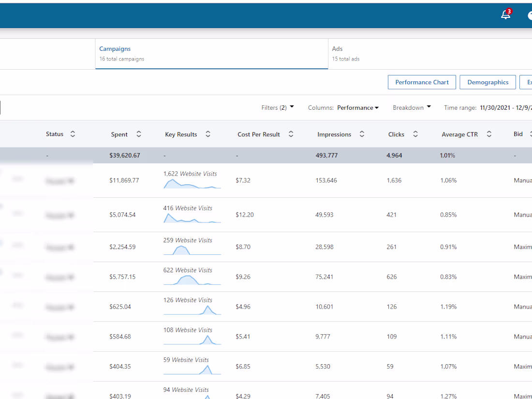Image resolution: width=532 pixels, height=399 pixels.
Task: Toggle ascending sort on Spent column
Action: click(138, 134)
